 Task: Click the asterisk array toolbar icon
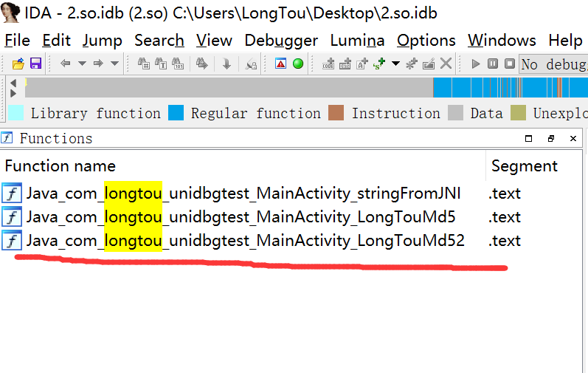click(x=412, y=64)
